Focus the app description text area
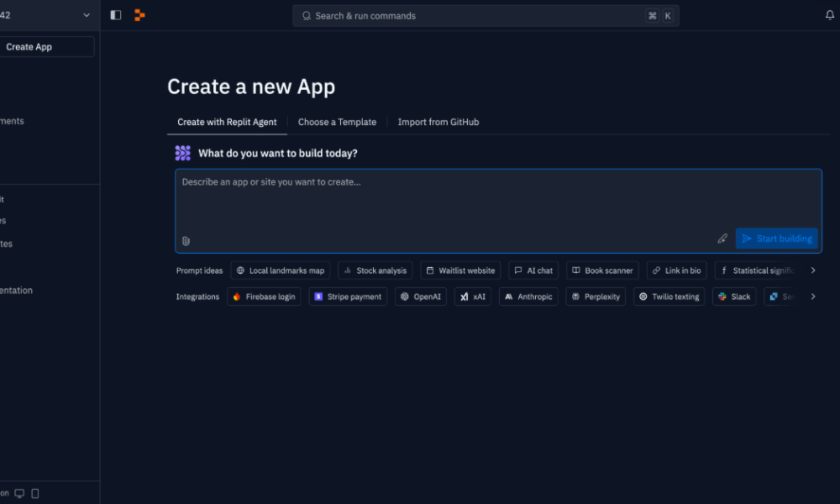840x504 pixels. (x=497, y=202)
